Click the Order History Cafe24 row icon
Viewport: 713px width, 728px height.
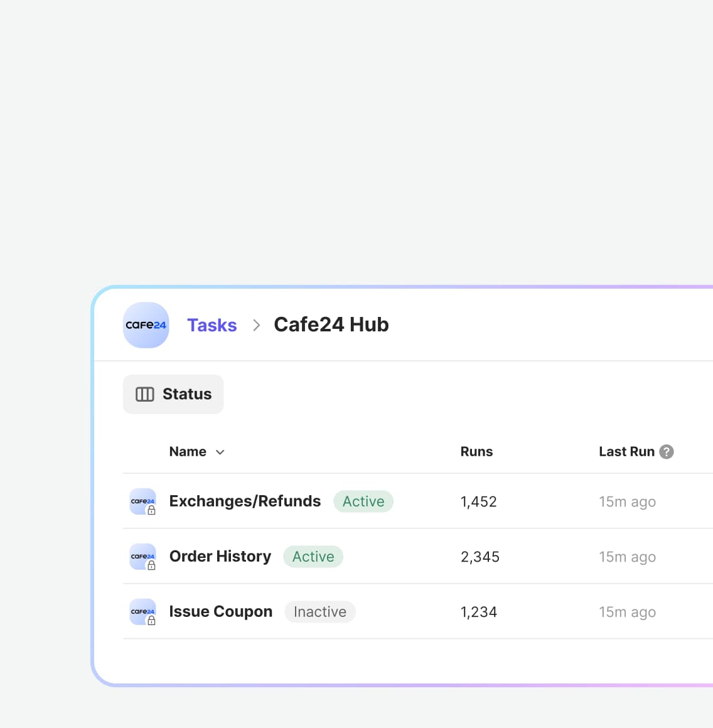pyautogui.click(x=142, y=557)
